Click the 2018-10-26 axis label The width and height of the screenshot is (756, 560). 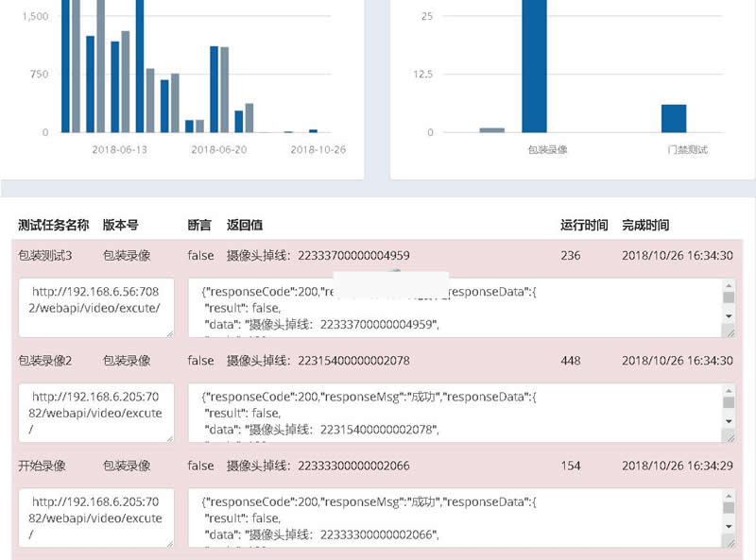pyautogui.click(x=318, y=150)
